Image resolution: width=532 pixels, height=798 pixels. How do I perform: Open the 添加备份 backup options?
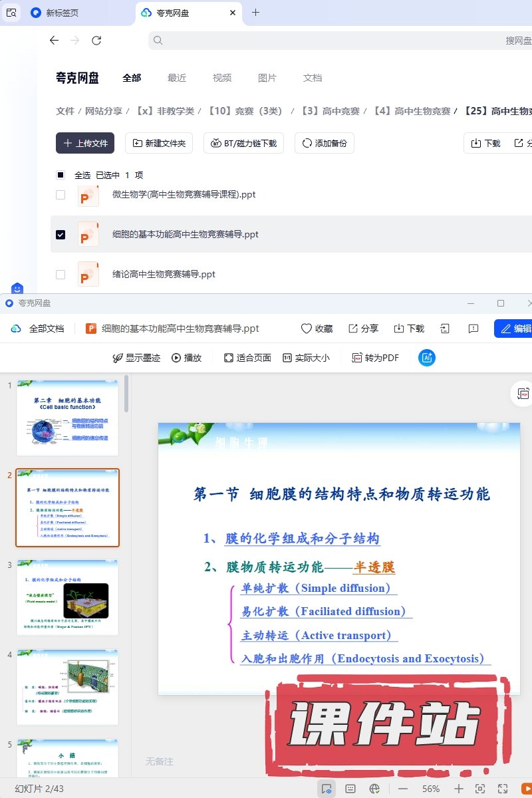point(324,143)
